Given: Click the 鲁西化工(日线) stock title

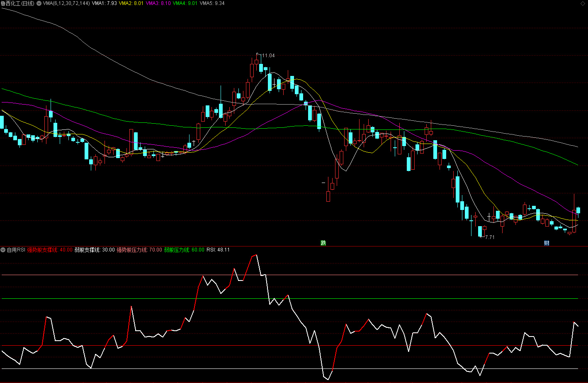Looking at the screenshot, I should pos(17,3).
